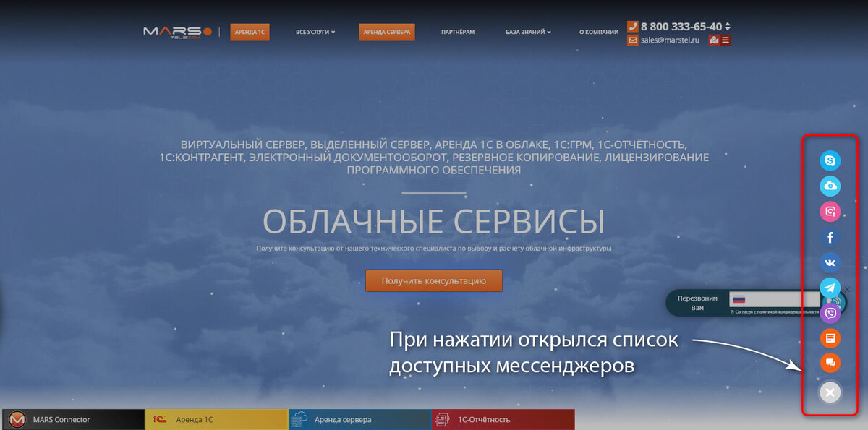Open the 1С-Отчётность bottom tab
Image resolution: width=868 pixels, height=430 pixels.
point(503,419)
